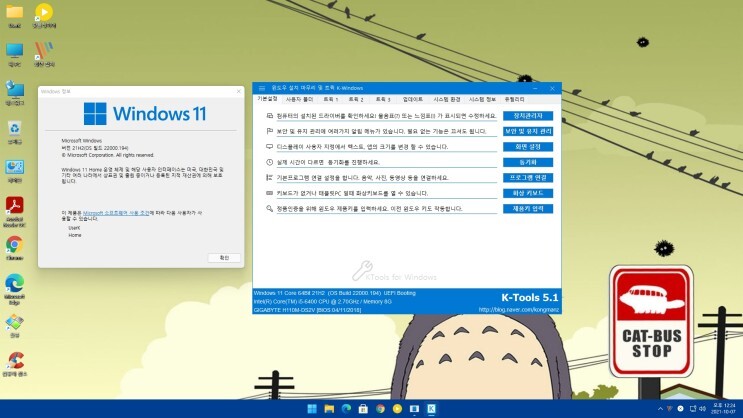
Task: Switch to the 유틸리티 tab
Action: [515, 100]
